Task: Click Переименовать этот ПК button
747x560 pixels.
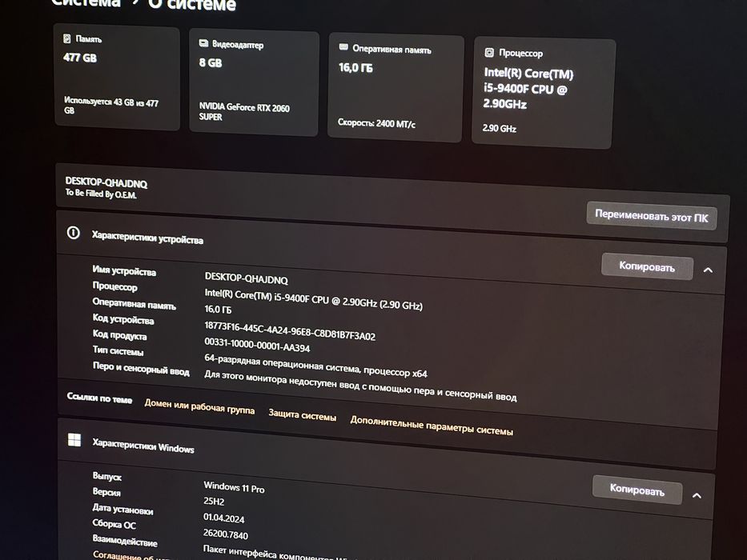Action: click(651, 216)
